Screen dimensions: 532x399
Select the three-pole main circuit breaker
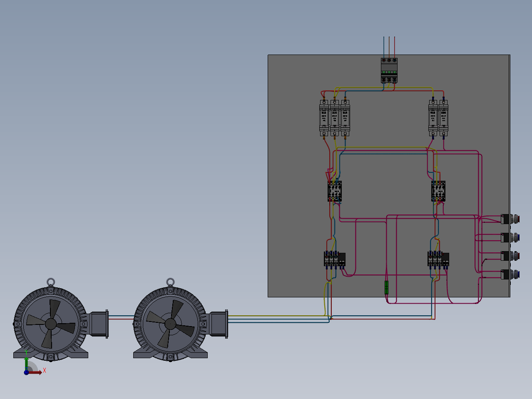389,70
